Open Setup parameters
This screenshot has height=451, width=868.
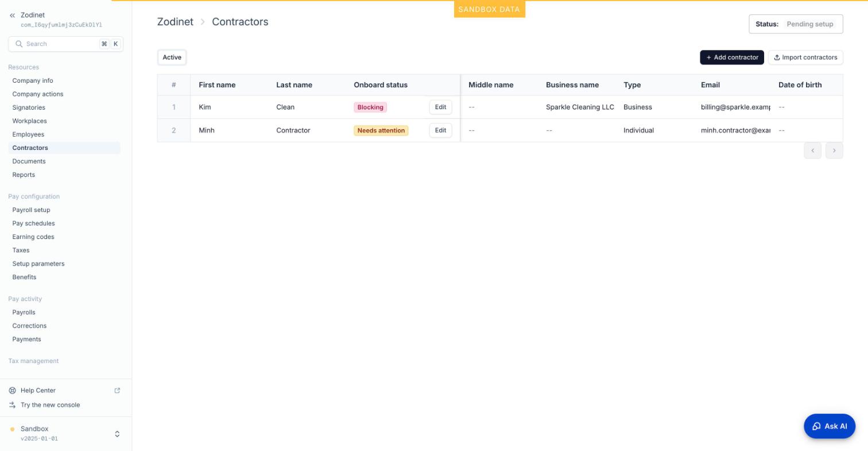38,264
